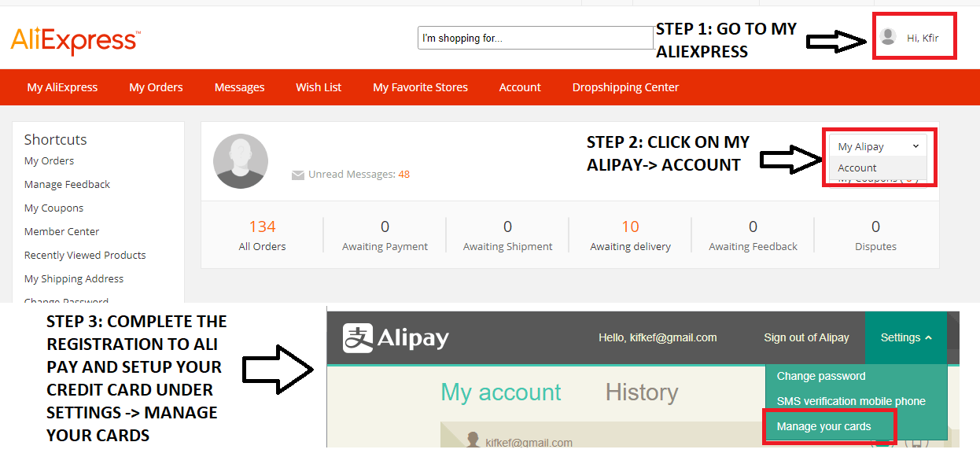The image size is (980, 464).
Task: Click the Shortcuts heading
Action: point(55,139)
